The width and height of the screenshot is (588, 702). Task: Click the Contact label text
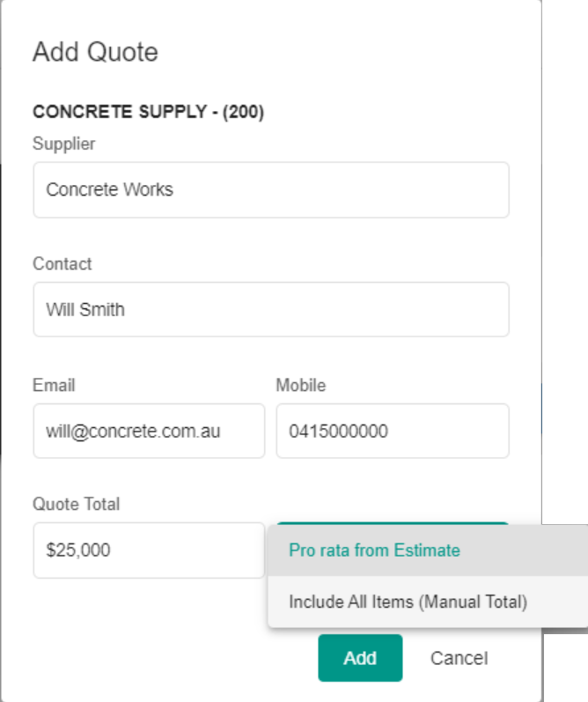point(62,263)
